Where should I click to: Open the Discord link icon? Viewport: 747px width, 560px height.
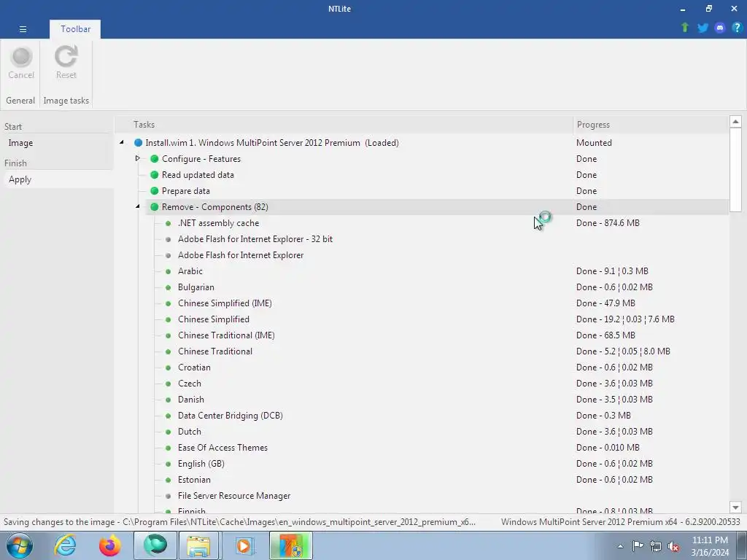(720, 28)
